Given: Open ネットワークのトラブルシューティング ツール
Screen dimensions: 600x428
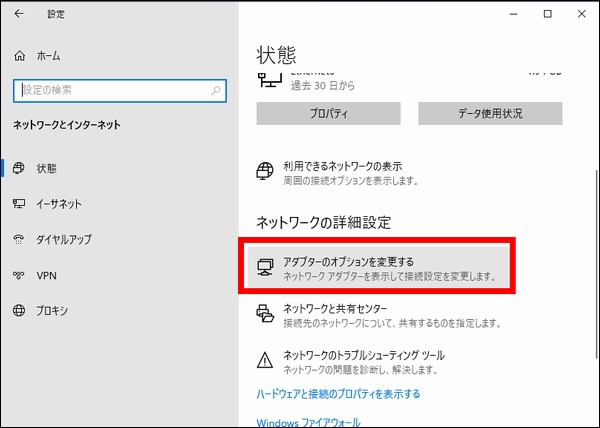Looking at the screenshot, I should (x=364, y=355).
